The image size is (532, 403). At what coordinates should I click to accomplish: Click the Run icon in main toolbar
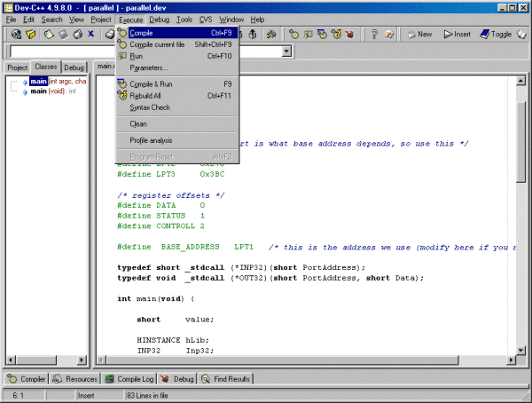point(308,34)
